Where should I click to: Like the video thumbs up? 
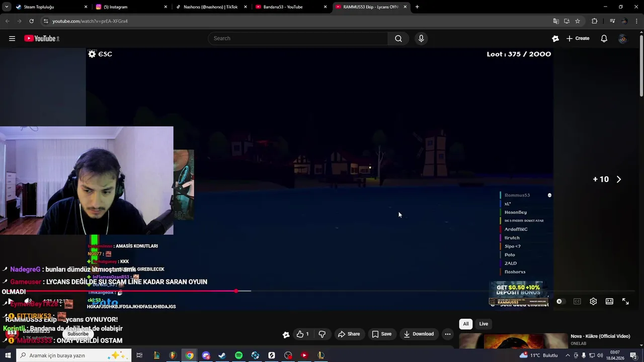click(302, 334)
